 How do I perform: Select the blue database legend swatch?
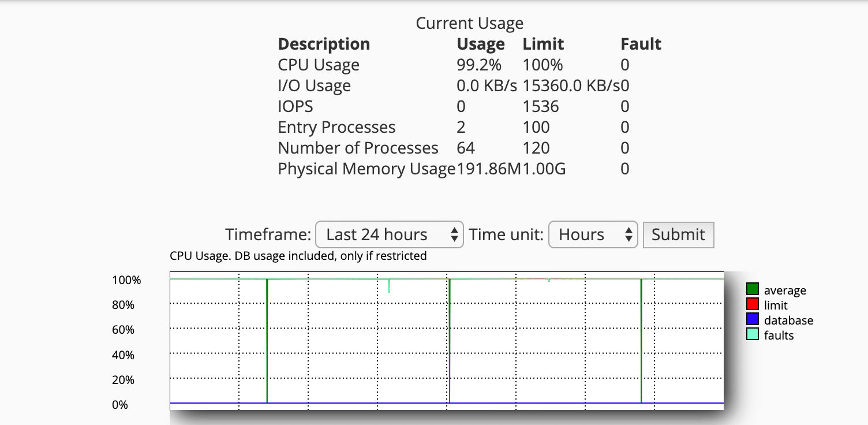tap(752, 319)
